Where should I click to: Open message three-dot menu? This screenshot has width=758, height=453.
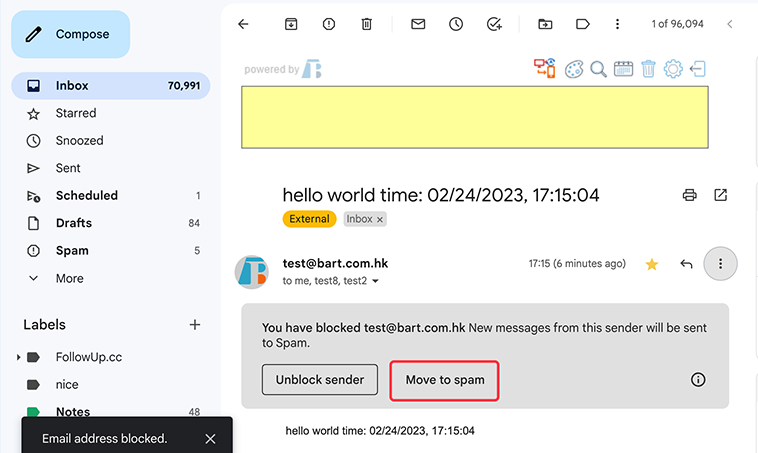coord(720,263)
